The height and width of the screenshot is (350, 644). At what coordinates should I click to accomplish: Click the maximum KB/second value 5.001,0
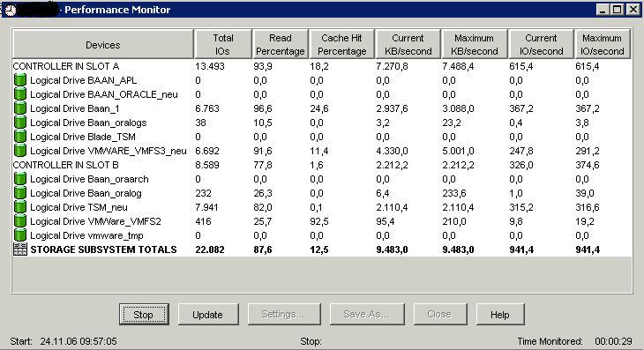tap(458, 151)
